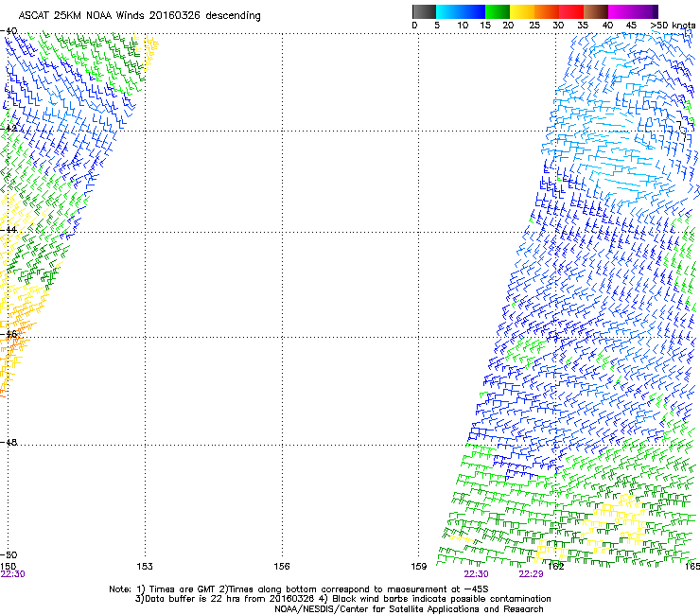Click the latitude label -44
The image size is (700, 615).
[9, 230]
